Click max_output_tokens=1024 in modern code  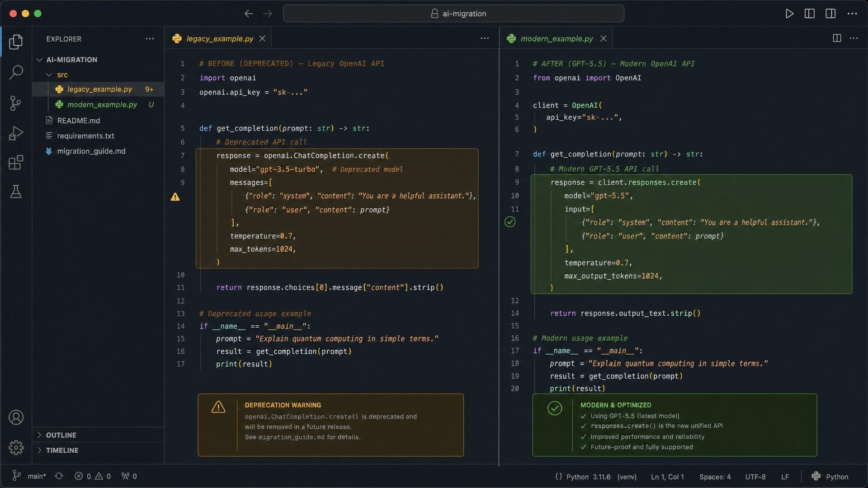pos(613,276)
